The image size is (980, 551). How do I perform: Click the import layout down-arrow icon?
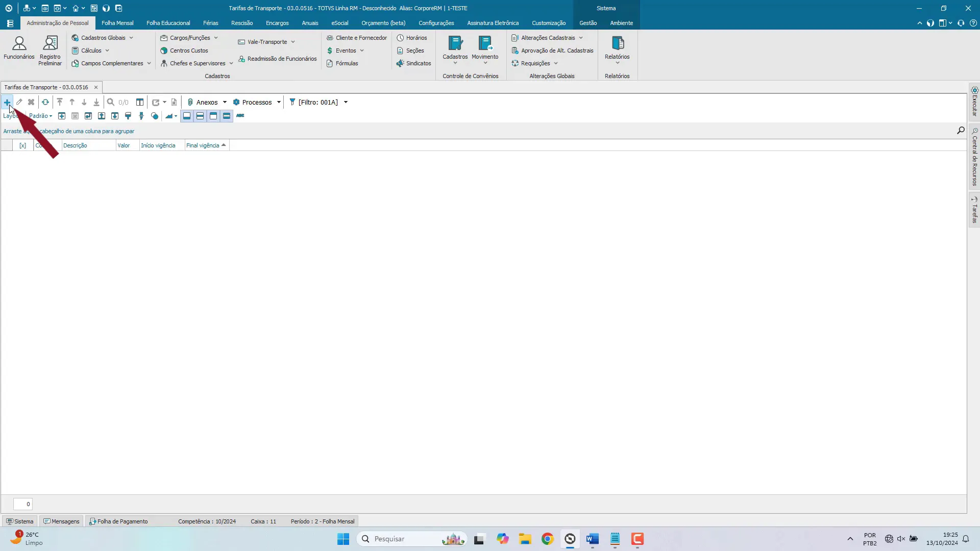click(115, 116)
